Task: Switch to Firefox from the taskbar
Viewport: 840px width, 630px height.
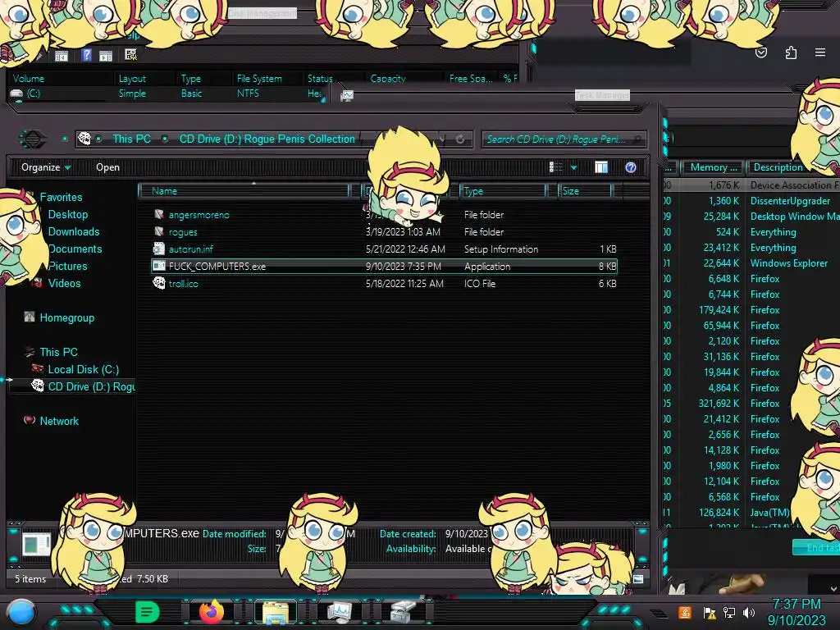Action: [x=211, y=612]
